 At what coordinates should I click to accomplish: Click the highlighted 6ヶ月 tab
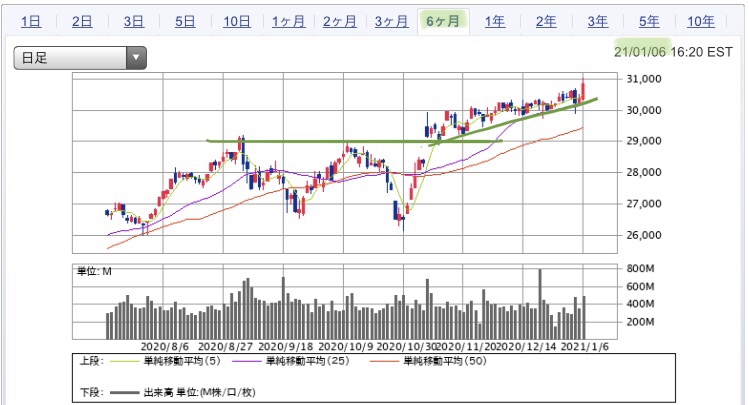[443, 21]
